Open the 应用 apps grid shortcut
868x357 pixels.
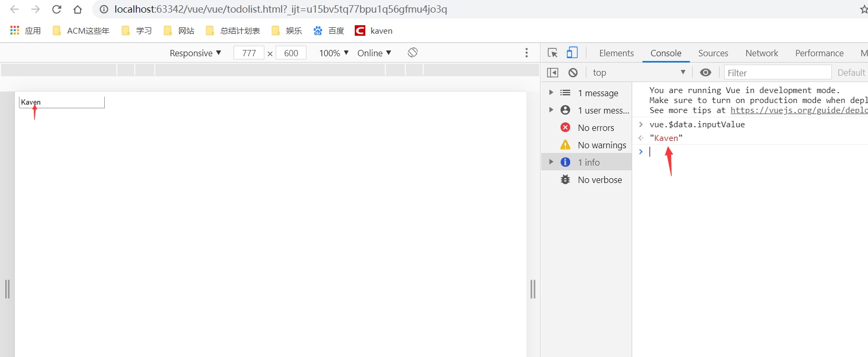(25, 30)
